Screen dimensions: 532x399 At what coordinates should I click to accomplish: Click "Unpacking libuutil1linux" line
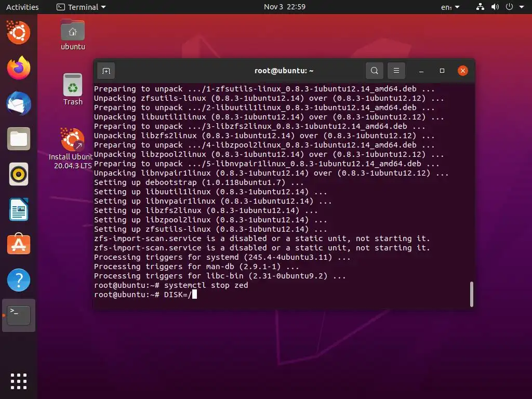tap(269, 117)
